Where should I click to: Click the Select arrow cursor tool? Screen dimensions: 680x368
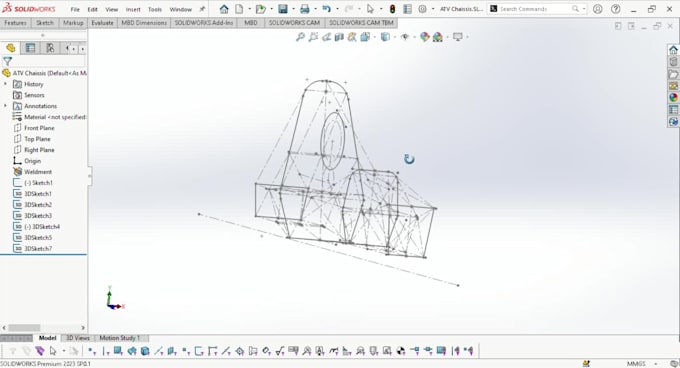[370, 9]
